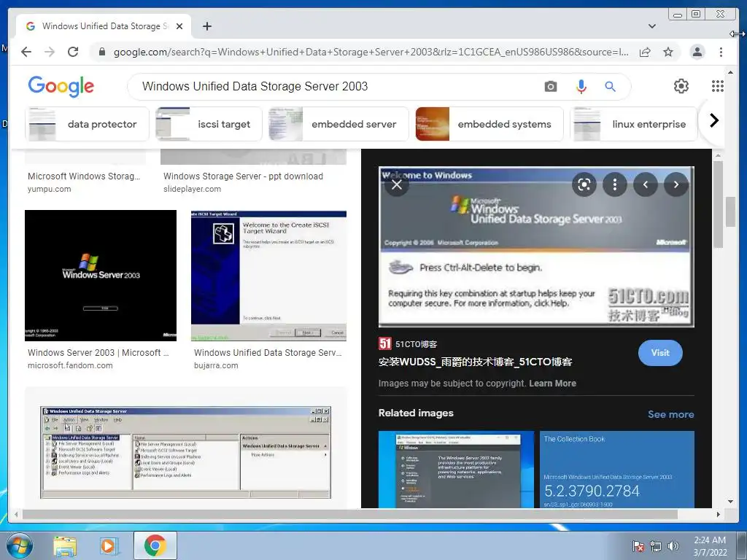Viewport: 747px width, 560px height.
Task: Open the Chrome tab search dropdown
Action: [652, 26]
